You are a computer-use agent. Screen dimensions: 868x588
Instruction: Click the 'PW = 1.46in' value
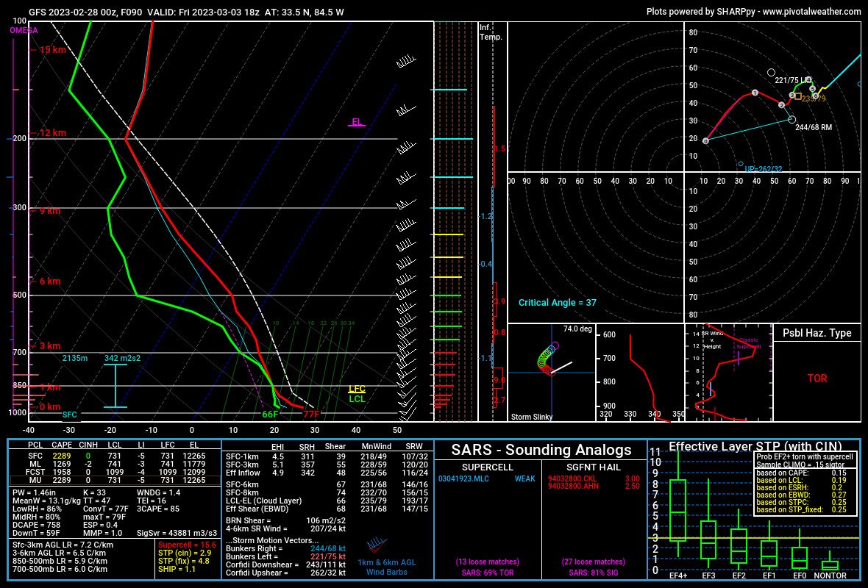pos(35,492)
